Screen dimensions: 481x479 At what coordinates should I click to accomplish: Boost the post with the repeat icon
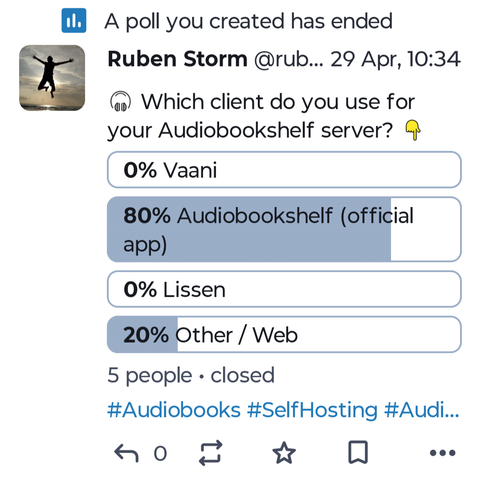pos(211,453)
